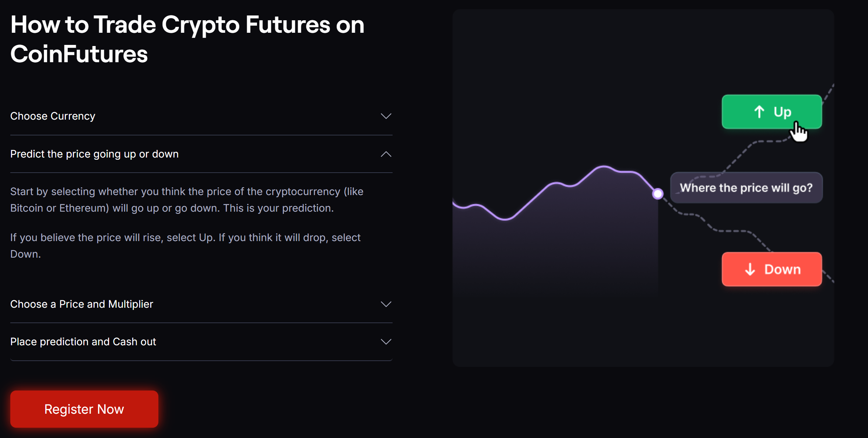Click the Register Now button
868x438 pixels.
tap(84, 409)
